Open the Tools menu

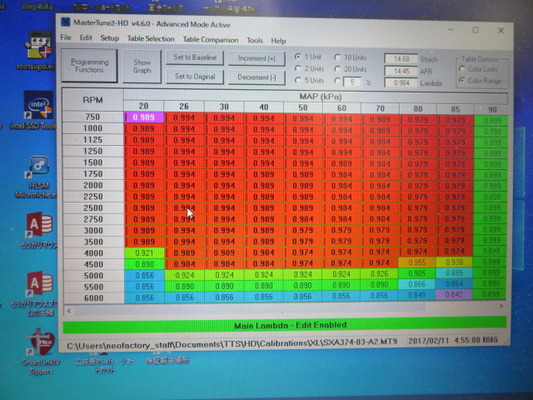(x=255, y=40)
